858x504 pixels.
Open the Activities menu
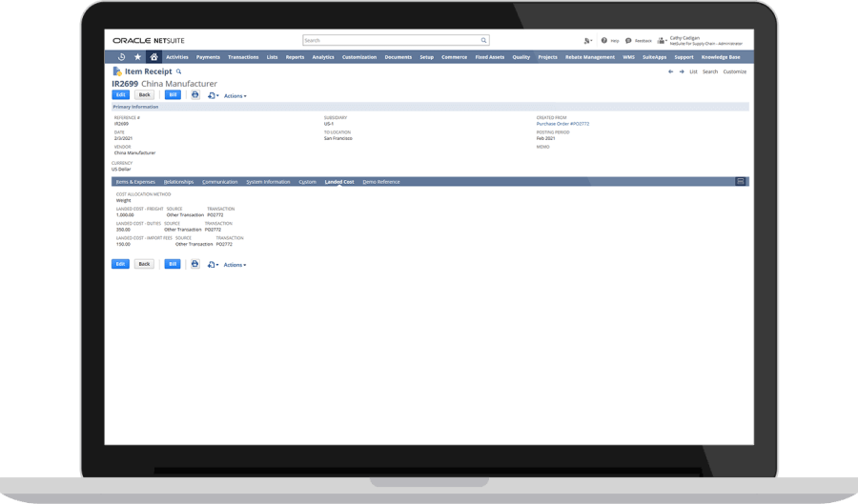[x=176, y=57]
